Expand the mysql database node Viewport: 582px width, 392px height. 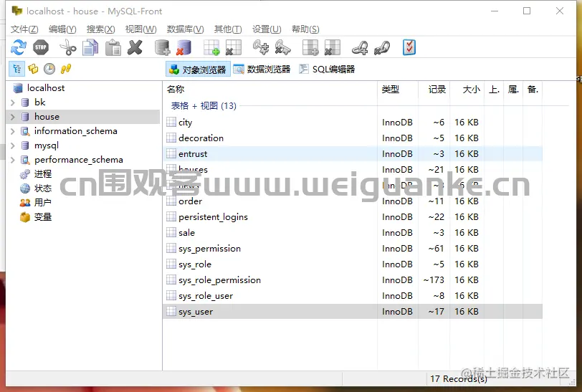[x=13, y=145]
